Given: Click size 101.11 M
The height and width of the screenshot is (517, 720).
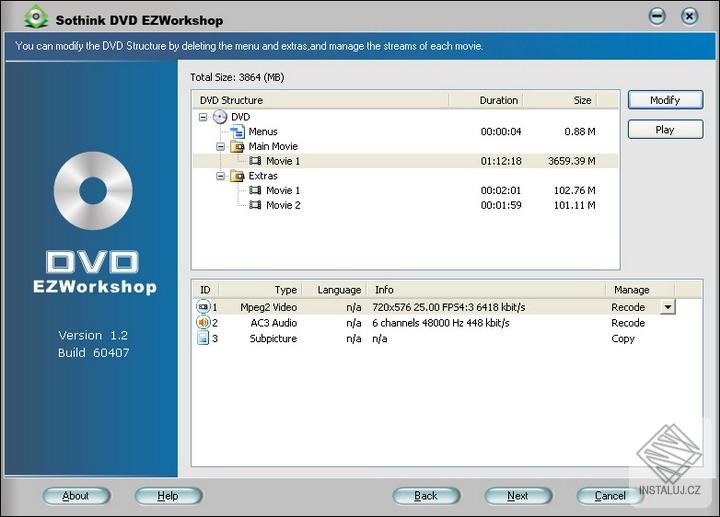Looking at the screenshot, I should pyautogui.click(x=574, y=205).
